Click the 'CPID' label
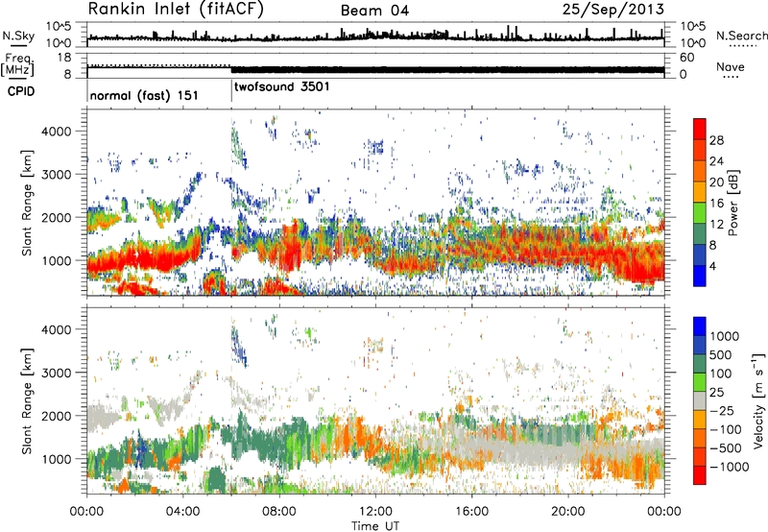This screenshot has height=532, width=768. 21,91
